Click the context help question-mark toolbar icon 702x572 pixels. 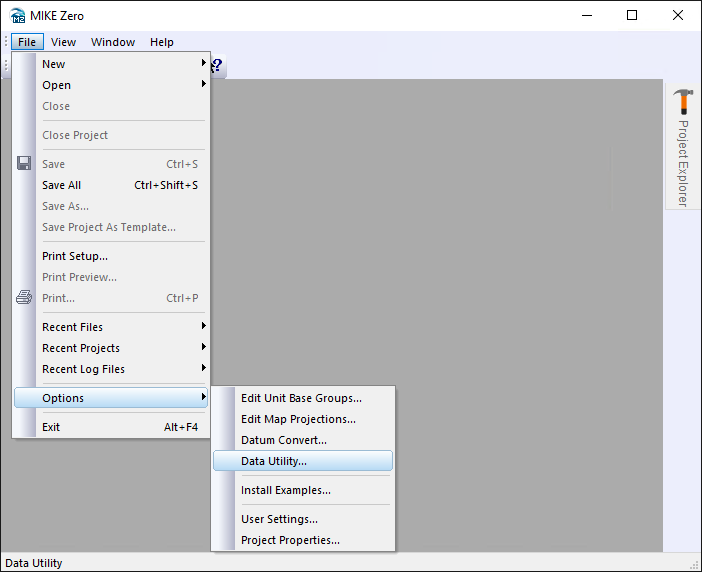(x=217, y=66)
